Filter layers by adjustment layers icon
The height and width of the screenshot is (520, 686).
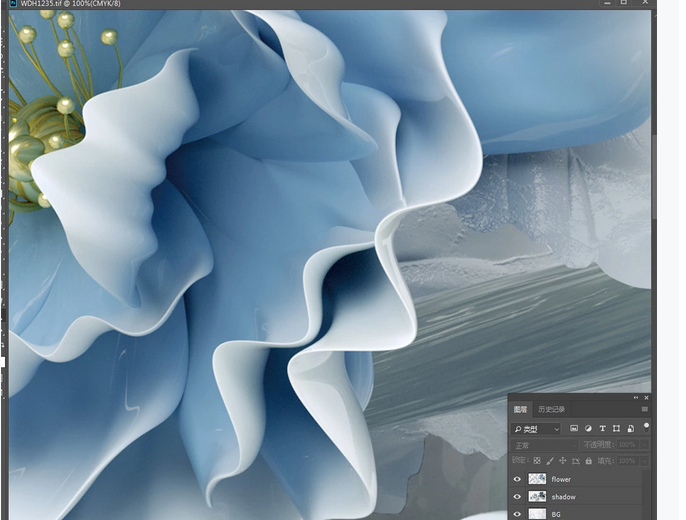588,428
